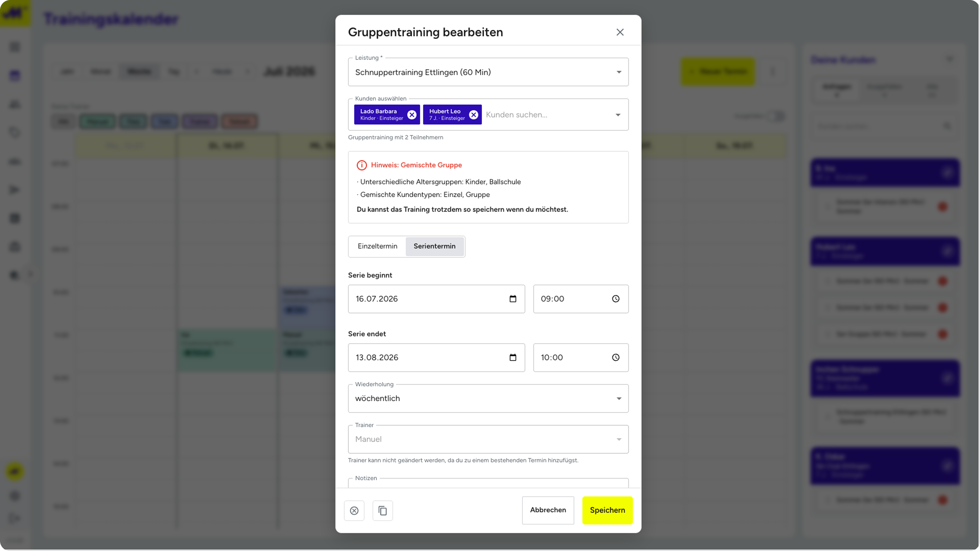Open calendar picker for Serie beginnt date
980x551 pixels.
(513, 299)
